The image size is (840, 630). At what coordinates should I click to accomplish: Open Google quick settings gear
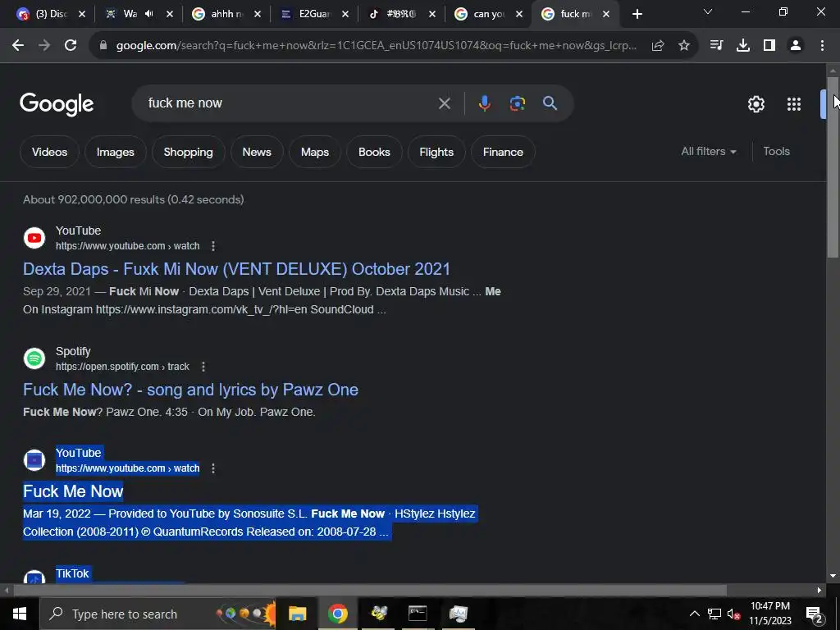pyautogui.click(x=756, y=104)
